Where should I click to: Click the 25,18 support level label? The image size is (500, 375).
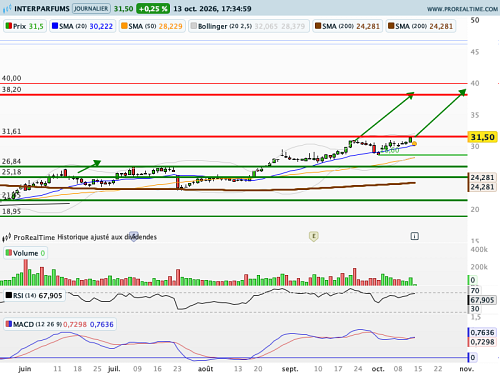[x=12, y=172]
